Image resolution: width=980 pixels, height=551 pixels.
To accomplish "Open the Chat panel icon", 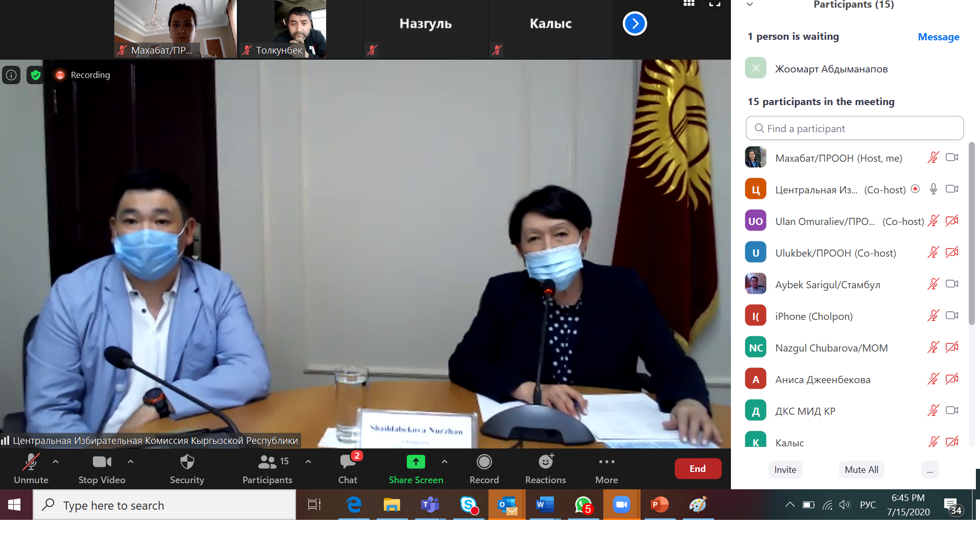I will coord(348,462).
